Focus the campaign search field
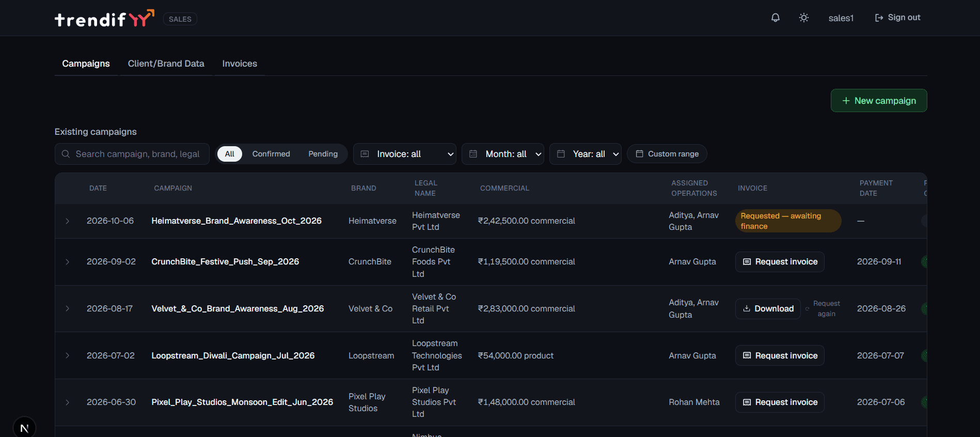The image size is (980, 437). pos(132,154)
